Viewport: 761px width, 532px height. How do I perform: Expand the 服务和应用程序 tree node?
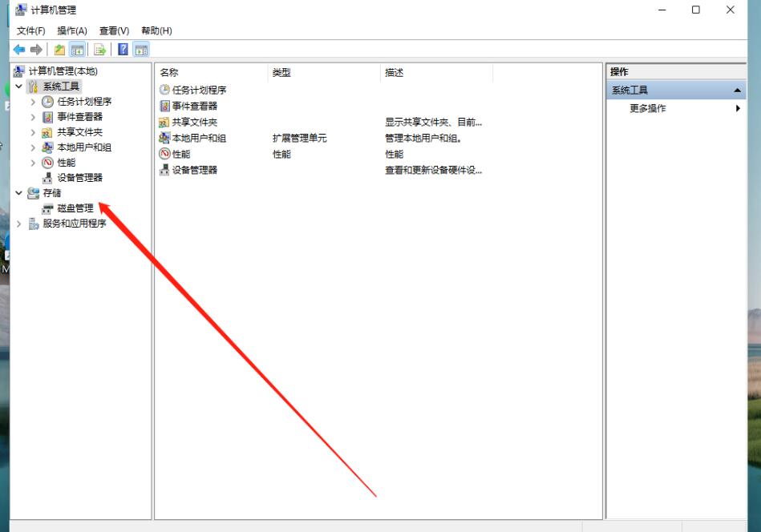pyautogui.click(x=18, y=224)
